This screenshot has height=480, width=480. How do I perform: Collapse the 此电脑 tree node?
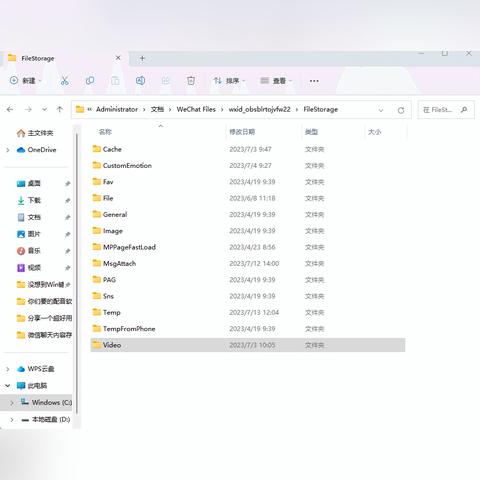point(8,386)
